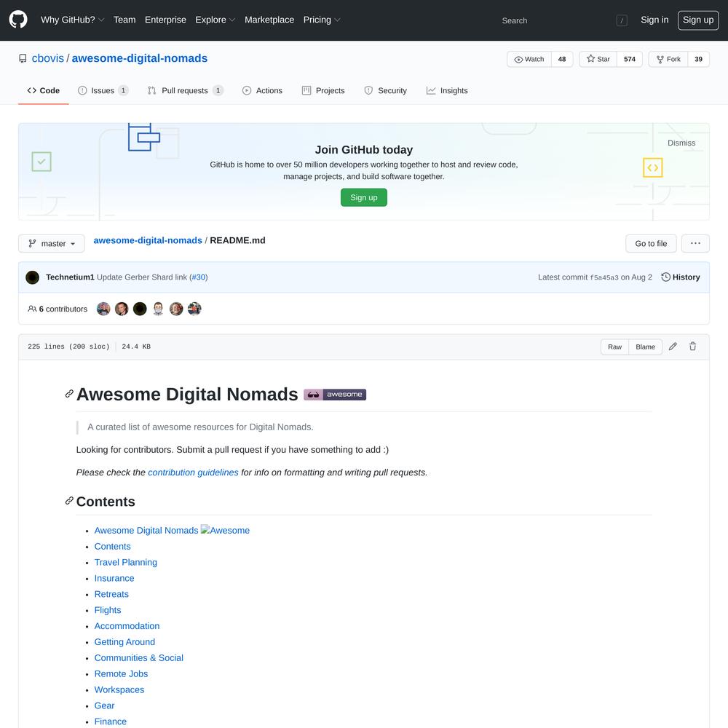Open the second contributor avatar
Image resolution: width=728 pixels, height=728 pixels.
122,309
